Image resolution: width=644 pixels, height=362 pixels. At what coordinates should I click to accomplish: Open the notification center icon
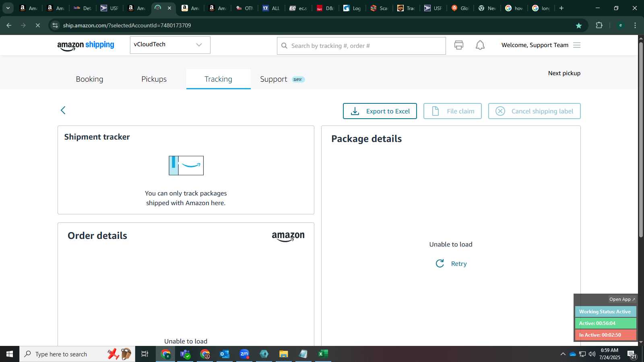coord(632,354)
